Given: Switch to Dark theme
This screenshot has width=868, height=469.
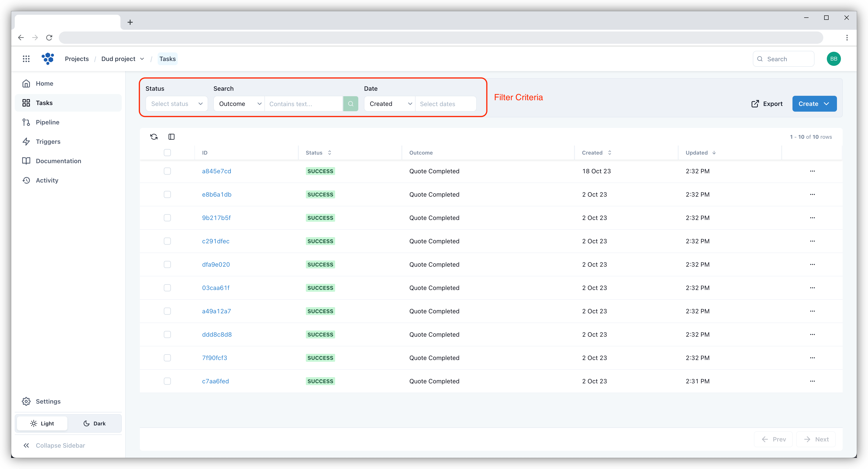Looking at the screenshot, I should [94, 423].
